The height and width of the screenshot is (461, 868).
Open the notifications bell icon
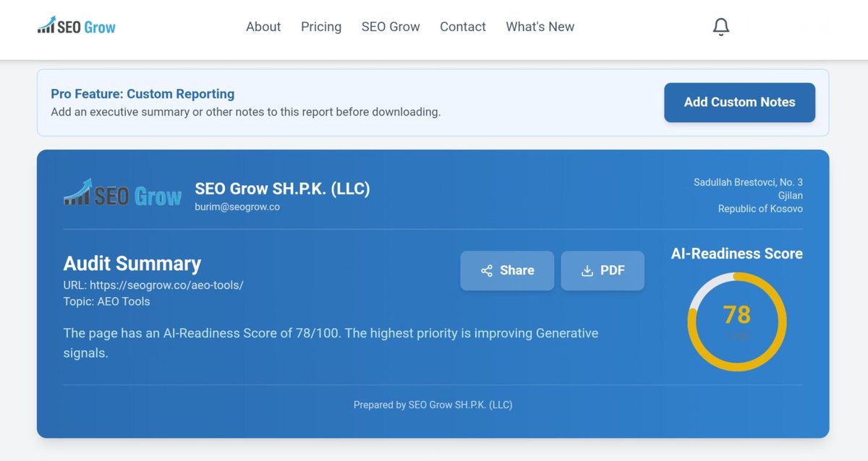(721, 27)
